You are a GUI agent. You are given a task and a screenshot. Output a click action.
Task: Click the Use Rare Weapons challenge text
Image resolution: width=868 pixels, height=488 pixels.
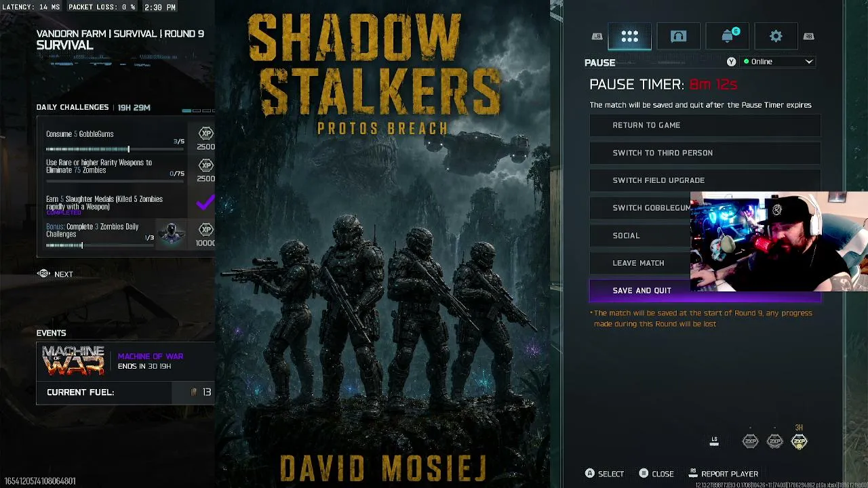pyautogui.click(x=99, y=167)
